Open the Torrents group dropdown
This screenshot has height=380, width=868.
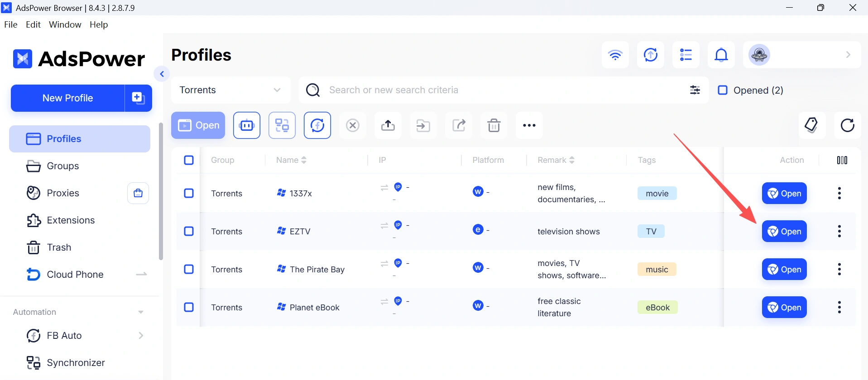click(x=231, y=90)
